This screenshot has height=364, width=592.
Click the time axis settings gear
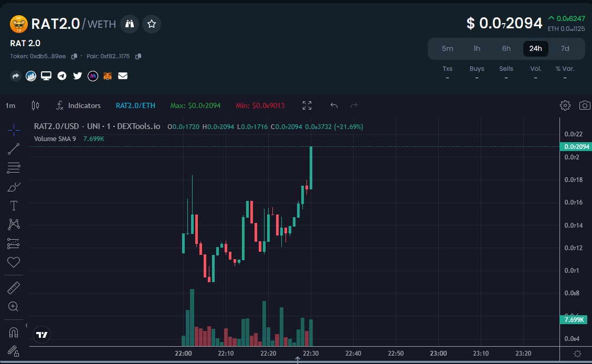[x=577, y=354]
